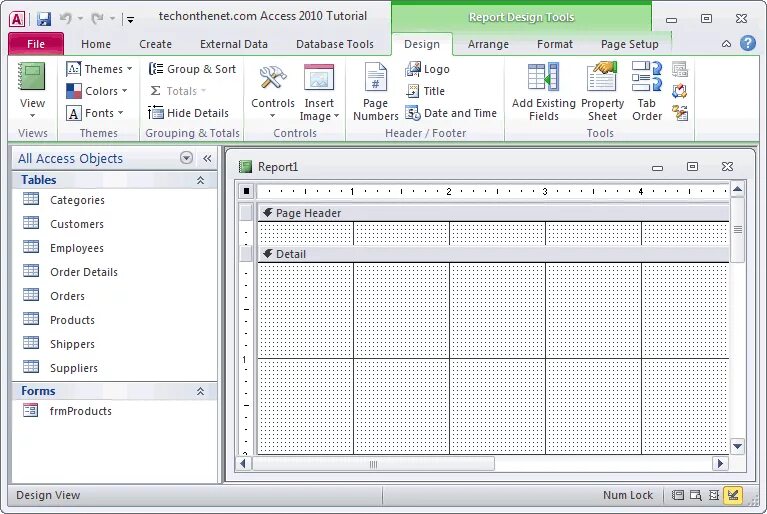The width and height of the screenshot is (767, 514).
Task: Click the horizontal scrollbar thumb
Action: pos(373,463)
